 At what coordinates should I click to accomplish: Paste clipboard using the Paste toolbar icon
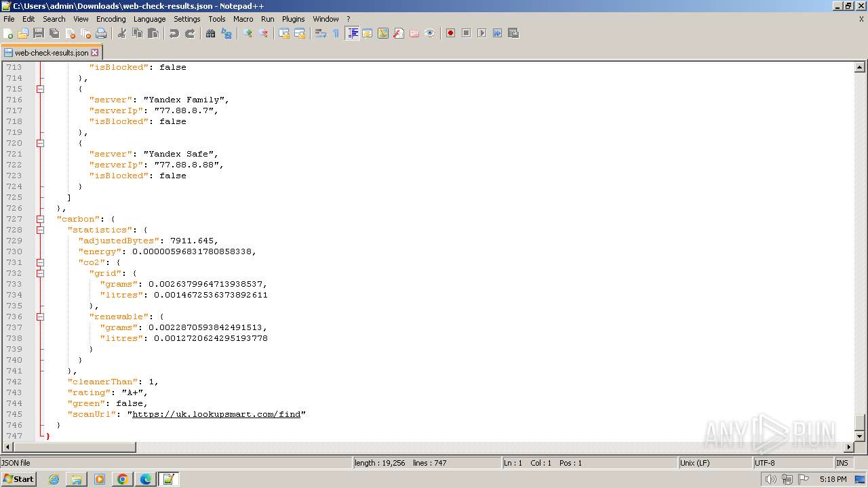(x=153, y=33)
